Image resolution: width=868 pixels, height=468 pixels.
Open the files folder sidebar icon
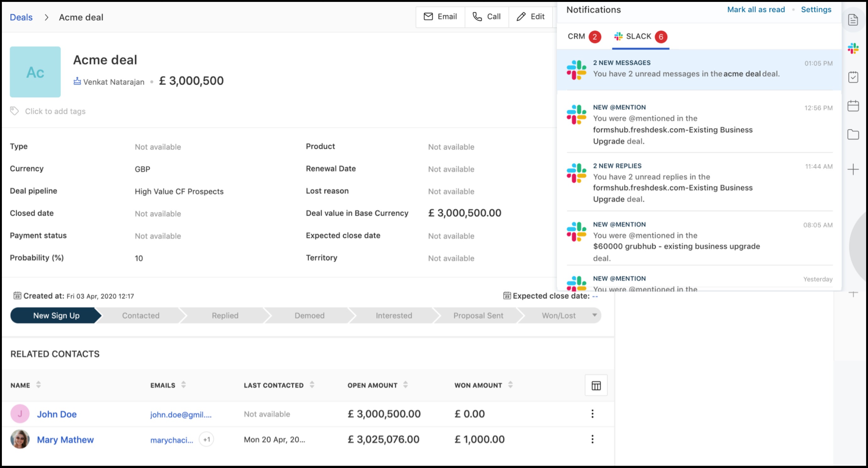point(853,135)
